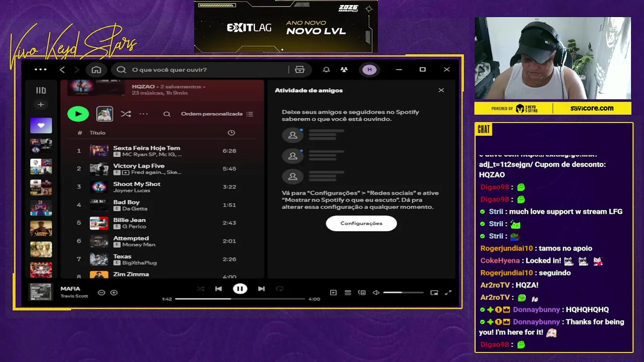Open the notifications bell
This screenshot has height=362, width=644.
pyautogui.click(x=326, y=70)
